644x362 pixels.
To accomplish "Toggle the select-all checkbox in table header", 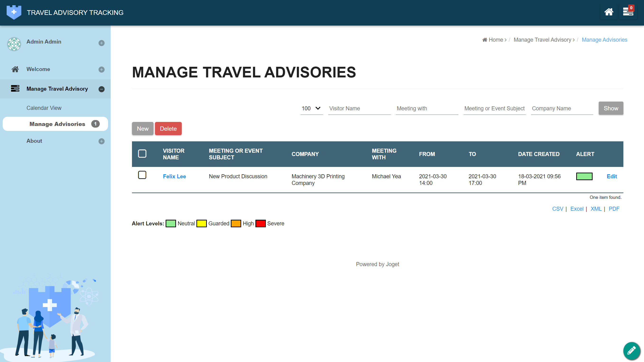I will coord(142,154).
